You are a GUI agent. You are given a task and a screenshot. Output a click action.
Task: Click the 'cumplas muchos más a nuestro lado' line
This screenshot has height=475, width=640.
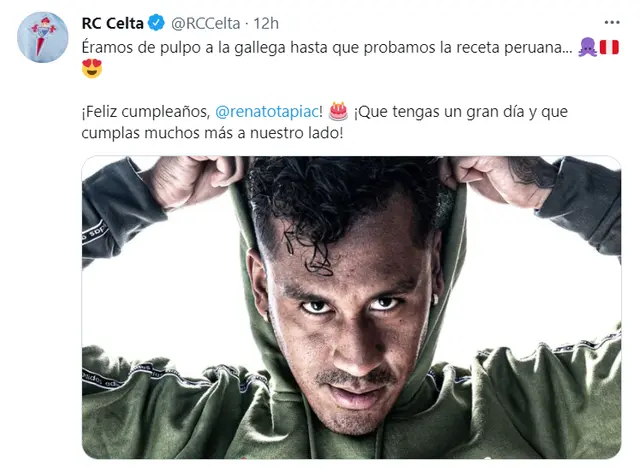pyautogui.click(x=212, y=133)
